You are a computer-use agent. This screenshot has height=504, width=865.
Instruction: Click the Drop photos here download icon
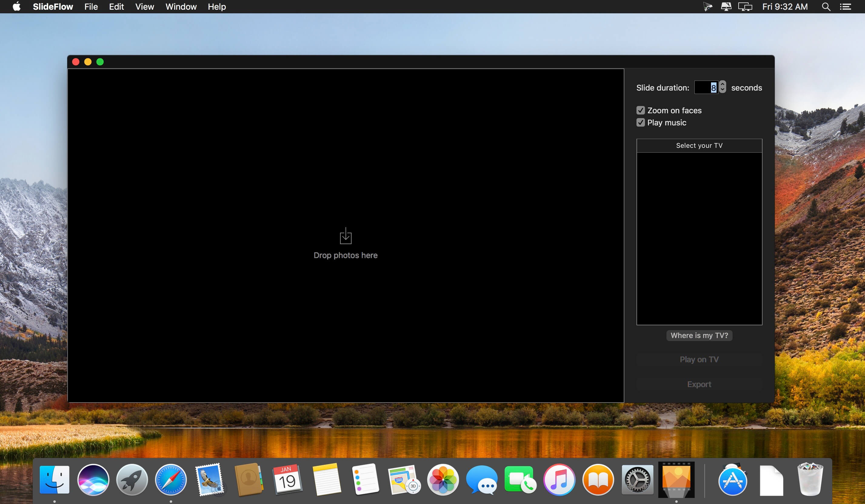tap(346, 236)
